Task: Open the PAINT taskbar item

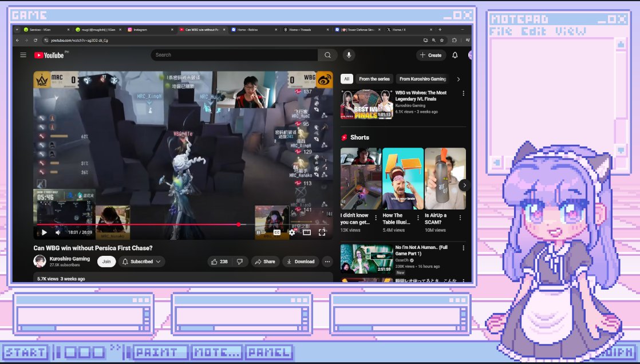Action: tap(161, 352)
